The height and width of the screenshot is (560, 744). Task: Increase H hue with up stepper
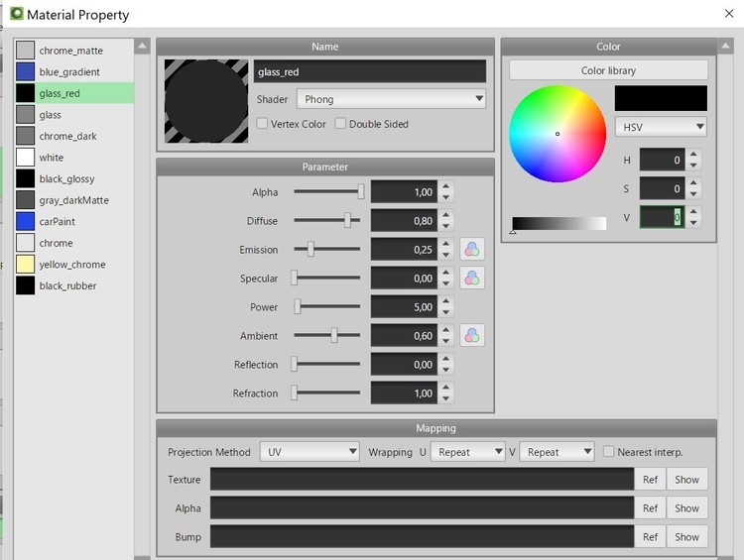693,154
